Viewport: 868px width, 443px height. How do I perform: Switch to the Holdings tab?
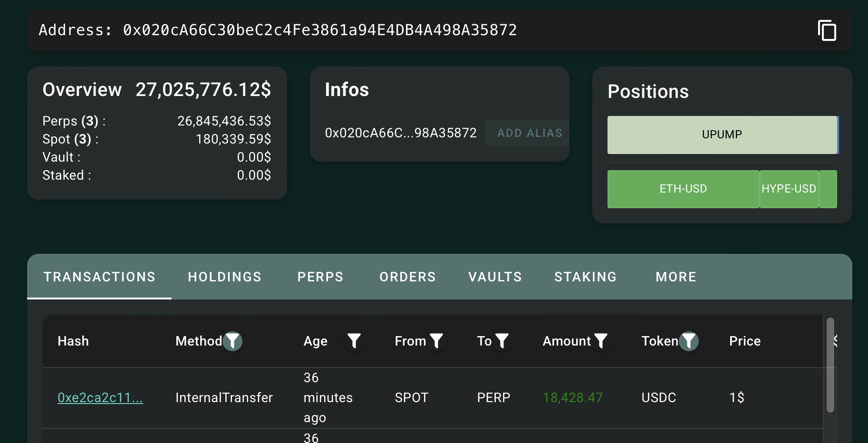coord(224,277)
